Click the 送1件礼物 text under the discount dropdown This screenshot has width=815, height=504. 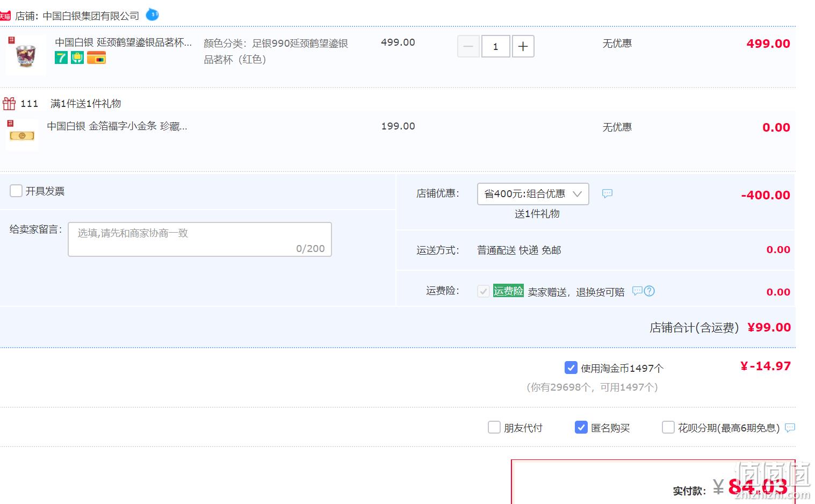point(537,214)
